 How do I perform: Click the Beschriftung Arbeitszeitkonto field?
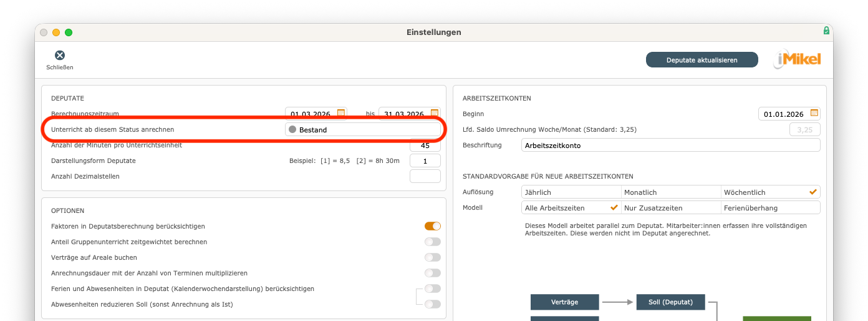[671, 145]
